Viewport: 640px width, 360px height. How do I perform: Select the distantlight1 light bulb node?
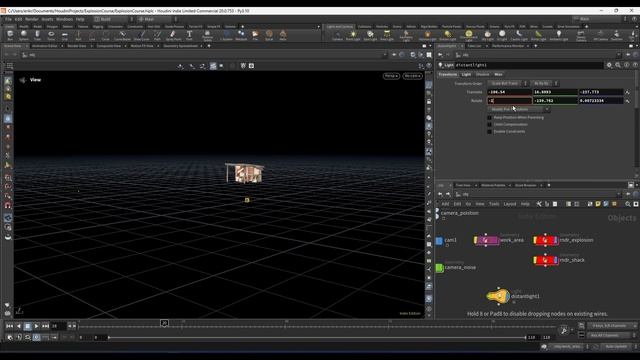coord(498,296)
